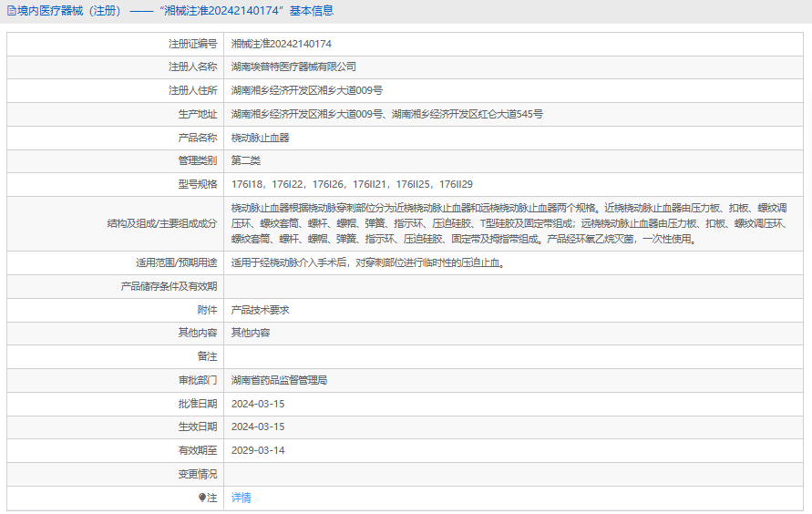The image size is (812, 514).
Task: Select the model list 176I18，176I22…
Action: (352, 184)
